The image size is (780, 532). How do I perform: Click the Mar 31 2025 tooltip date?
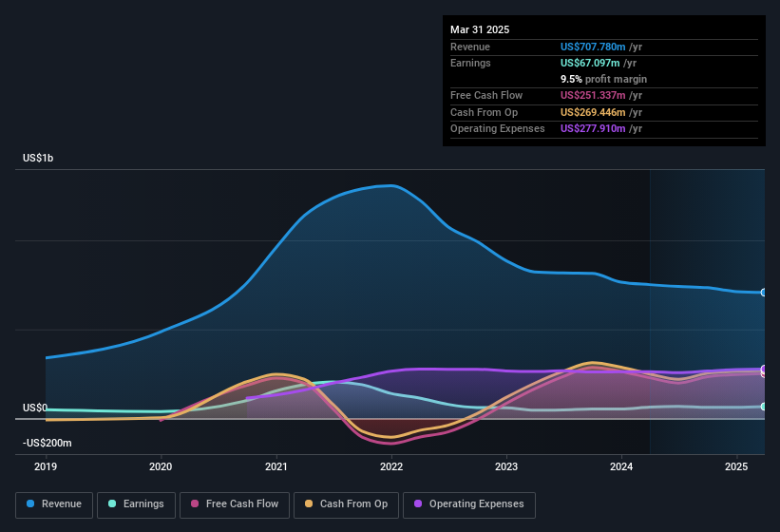[480, 29]
